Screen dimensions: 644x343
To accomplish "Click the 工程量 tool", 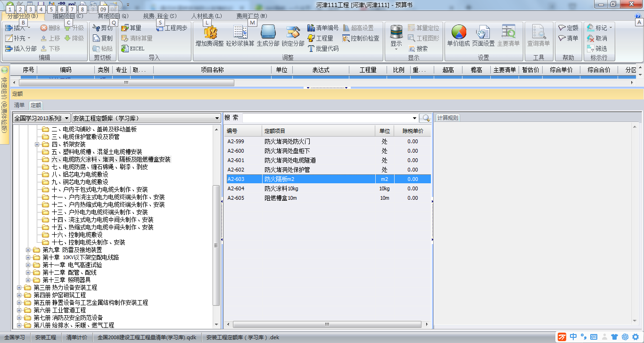I will pyautogui.click(x=320, y=39).
